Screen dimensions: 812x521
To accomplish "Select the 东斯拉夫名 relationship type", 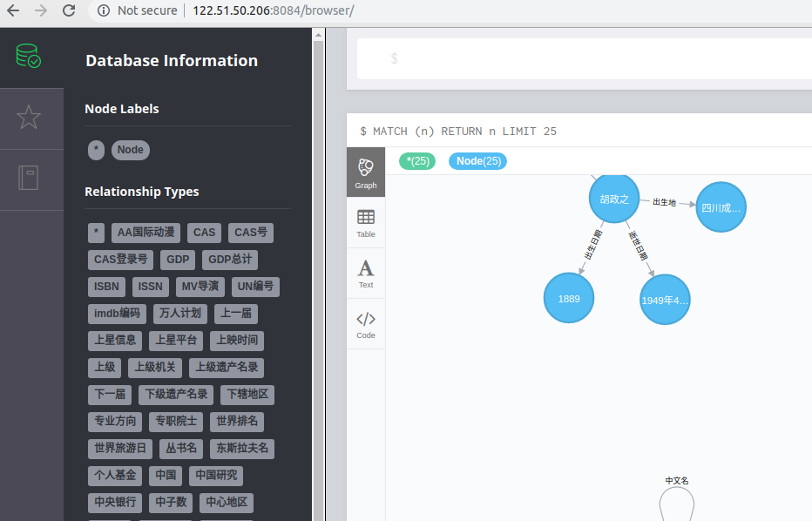I will [242, 448].
